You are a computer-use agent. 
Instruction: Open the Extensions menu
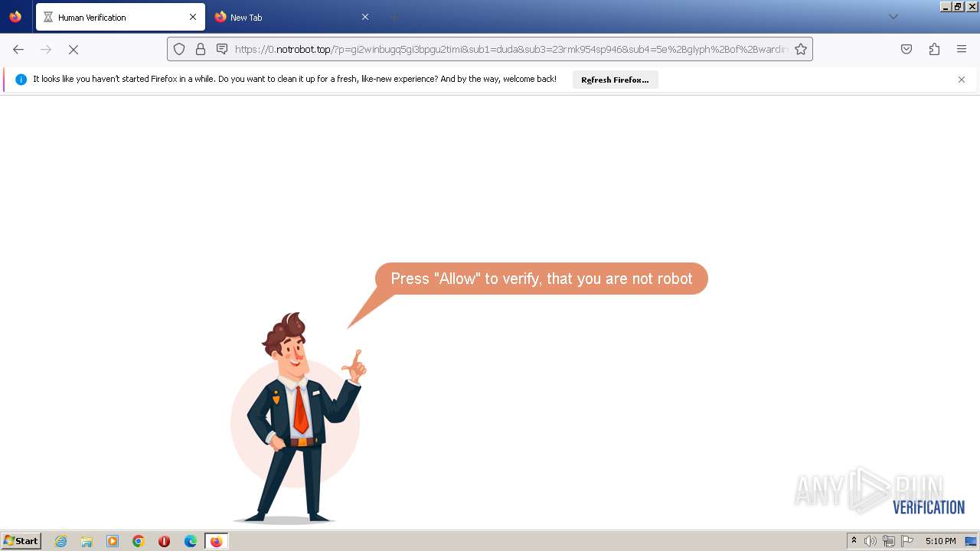[x=934, y=49]
